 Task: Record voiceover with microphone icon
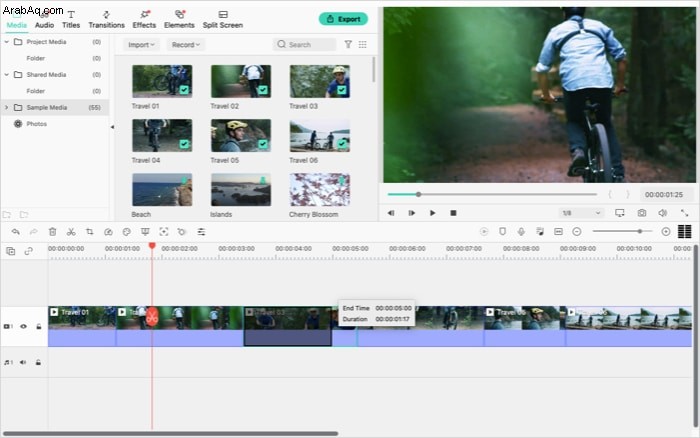click(x=521, y=231)
